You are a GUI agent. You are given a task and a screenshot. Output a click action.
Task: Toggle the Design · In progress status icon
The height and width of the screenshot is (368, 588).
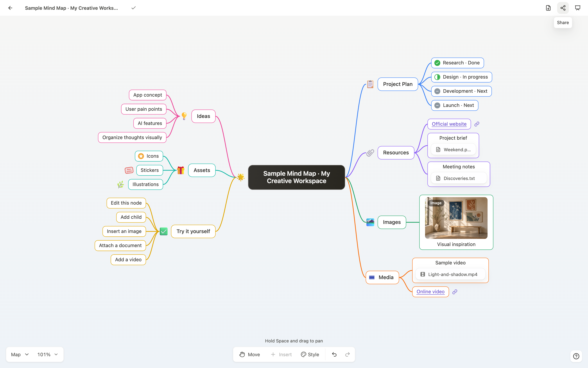(x=437, y=77)
